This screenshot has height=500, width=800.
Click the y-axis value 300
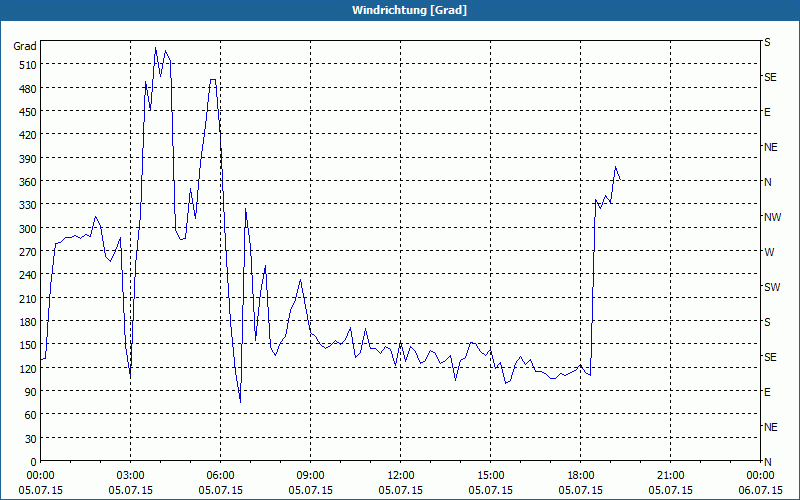tap(28, 229)
